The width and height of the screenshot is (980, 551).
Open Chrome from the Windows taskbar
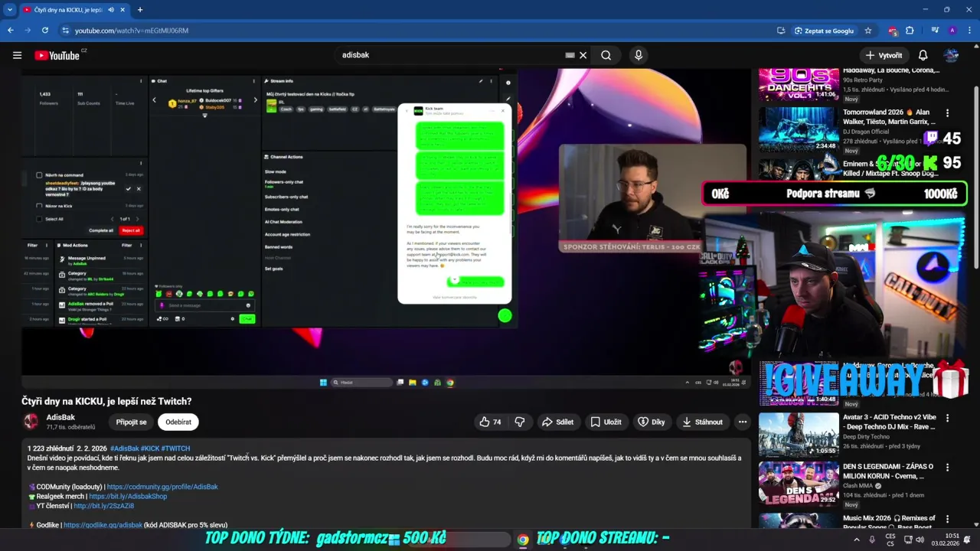(x=522, y=540)
